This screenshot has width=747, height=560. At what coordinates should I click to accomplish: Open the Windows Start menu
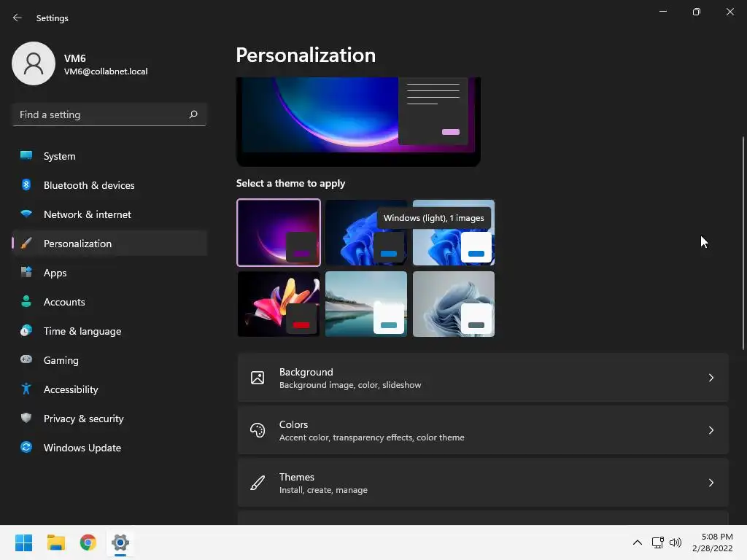[x=23, y=542]
